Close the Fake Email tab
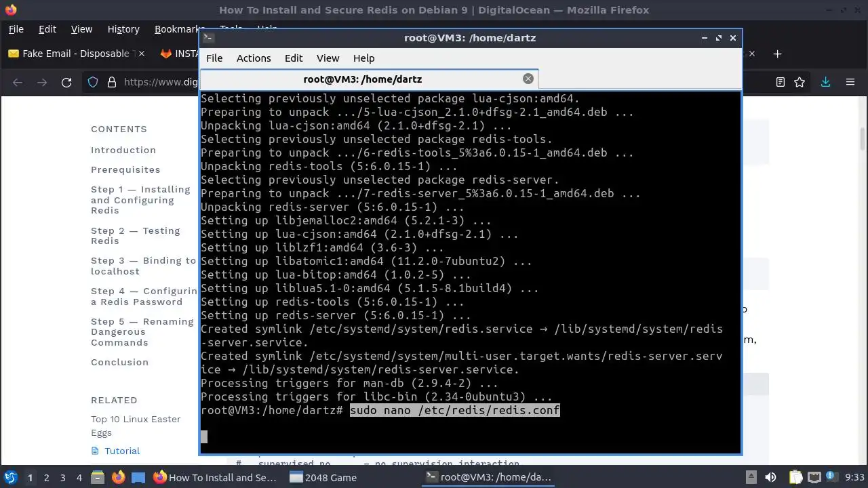Screen dimensions: 868x488 pyautogui.click(x=141, y=54)
